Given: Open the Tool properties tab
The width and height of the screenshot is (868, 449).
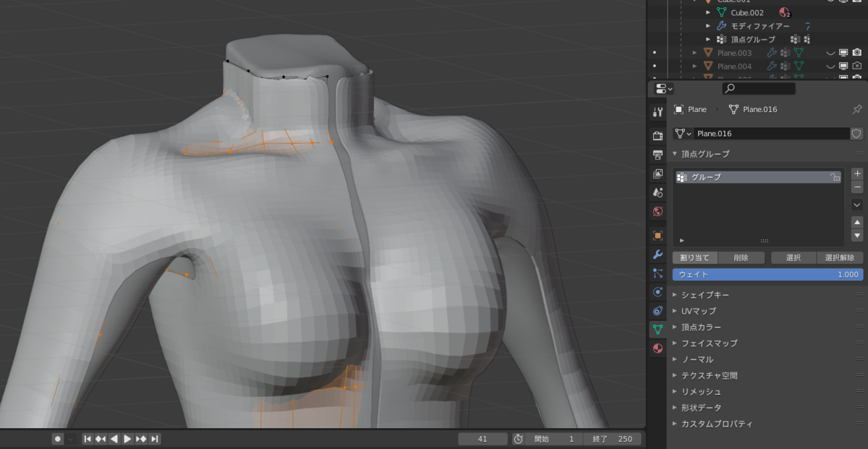Looking at the screenshot, I should 658,112.
